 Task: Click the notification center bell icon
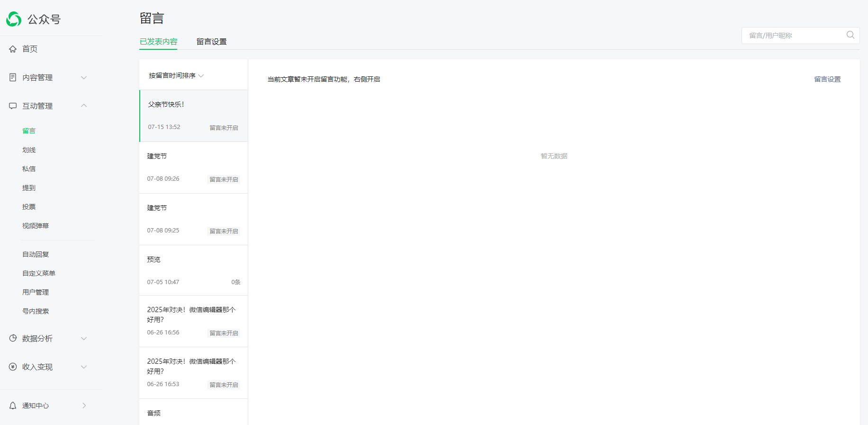[x=13, y=406]
